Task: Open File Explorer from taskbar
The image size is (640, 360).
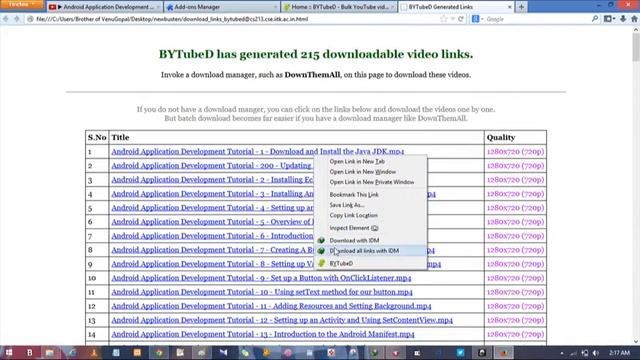Action: coord(50,352)
